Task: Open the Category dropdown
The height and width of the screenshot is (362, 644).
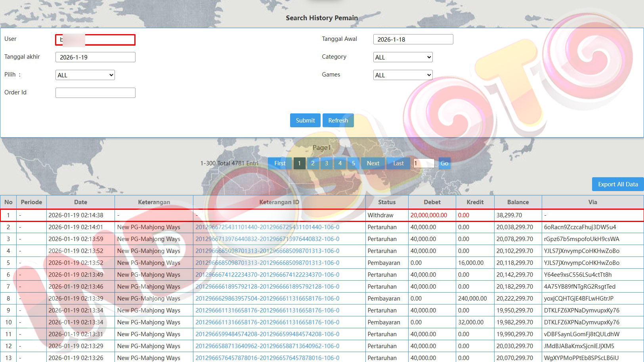Action: point(403,57)
